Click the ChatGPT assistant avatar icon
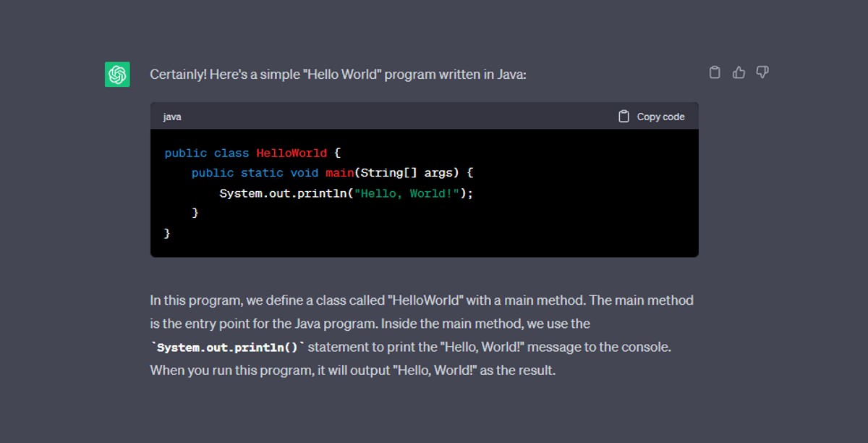Screen dimensions: 868x443 coord(117,75)
